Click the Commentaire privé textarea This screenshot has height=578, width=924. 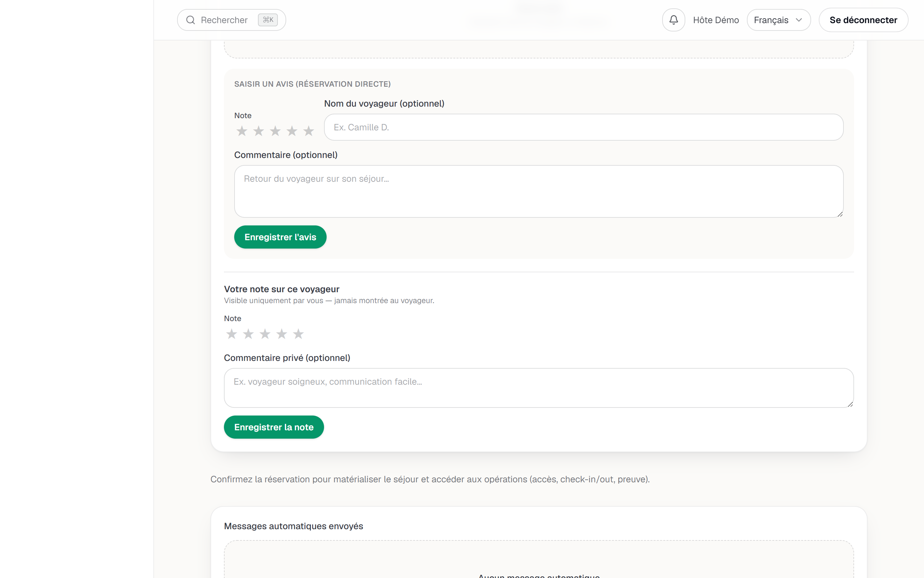[539, 388]
